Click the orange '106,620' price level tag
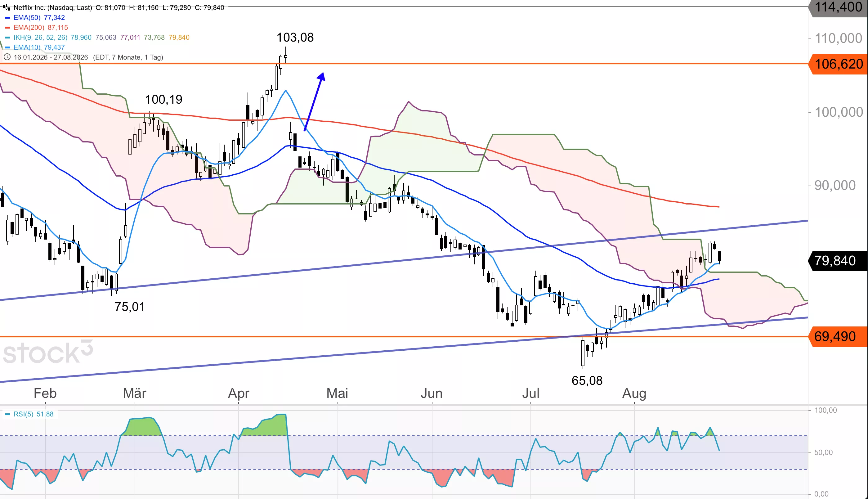 click(x=838, y=64)
